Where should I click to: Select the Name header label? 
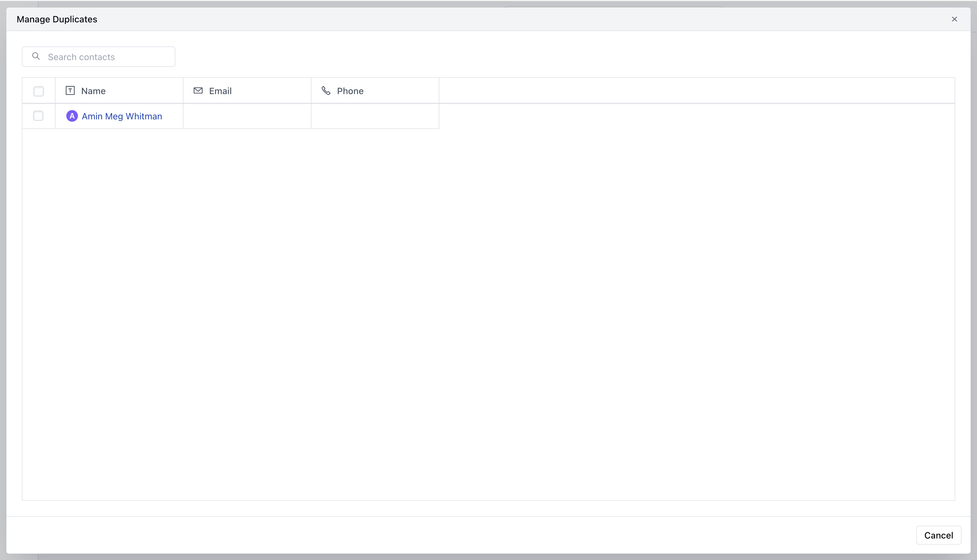[93, 91]
